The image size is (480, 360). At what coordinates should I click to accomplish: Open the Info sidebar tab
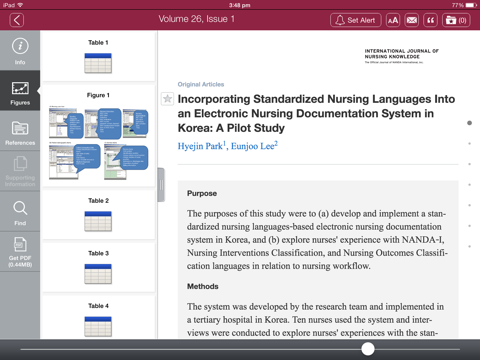click(x=20, y=51)
